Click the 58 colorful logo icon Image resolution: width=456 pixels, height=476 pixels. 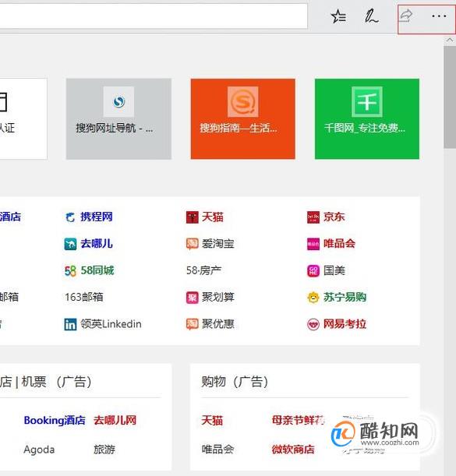pos(70,271)
